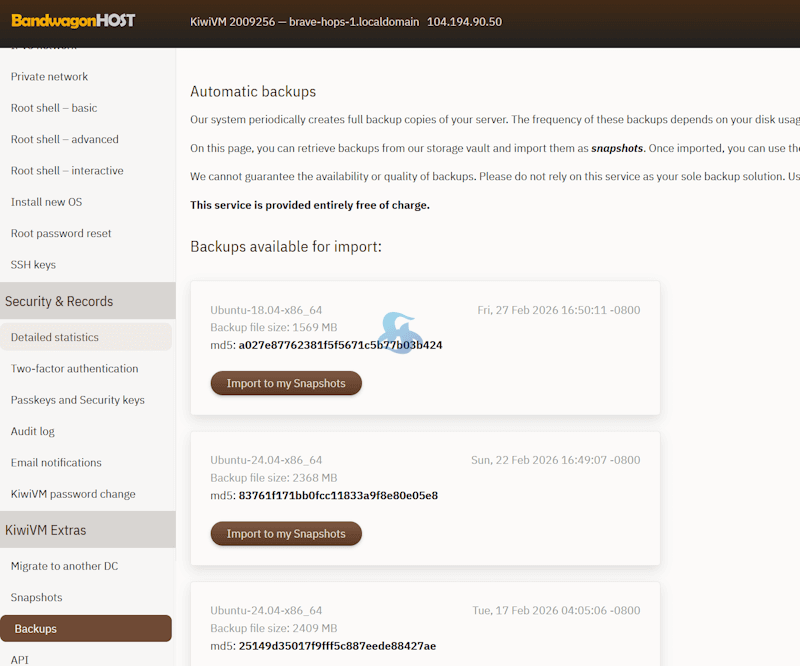Image resolution: width=800 pixels, height=666 pixels.
Task: Select Backups in the sidebar
Action: pyautogui.click(x=36, y=629)
